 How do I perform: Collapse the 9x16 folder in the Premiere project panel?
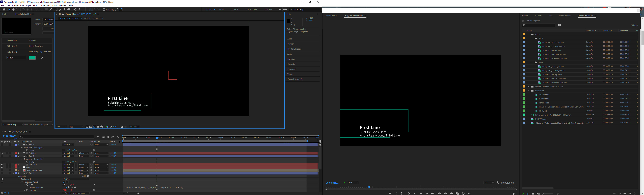(532, 38)
